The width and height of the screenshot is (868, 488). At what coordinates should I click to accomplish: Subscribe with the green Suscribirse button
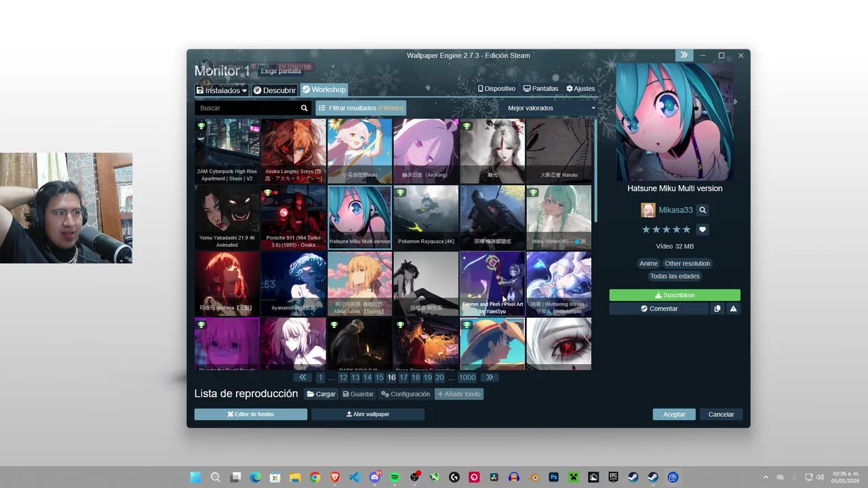click(x=675, y=296)
